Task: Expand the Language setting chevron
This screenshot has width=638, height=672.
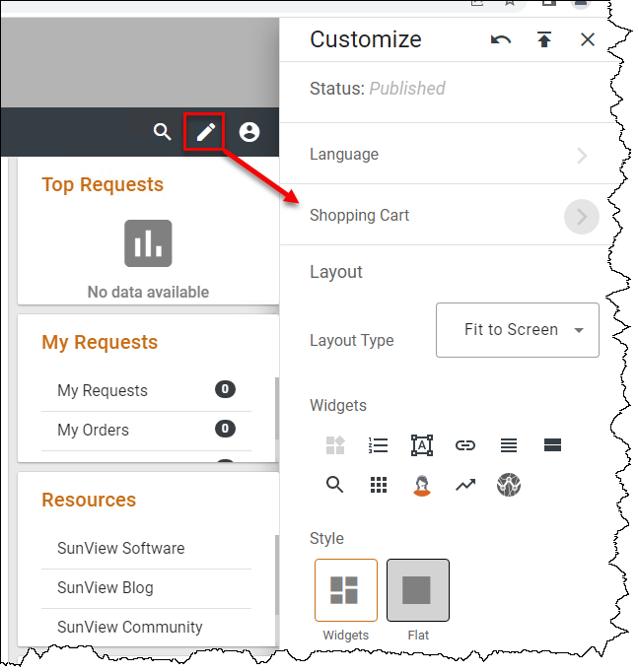Action: click(582, 156)
